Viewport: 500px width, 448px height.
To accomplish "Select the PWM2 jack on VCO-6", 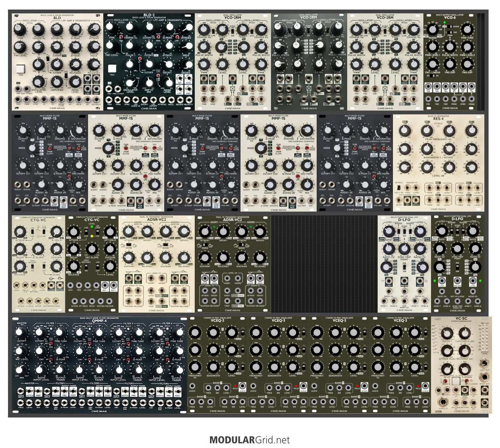I will tap(471, 98).
